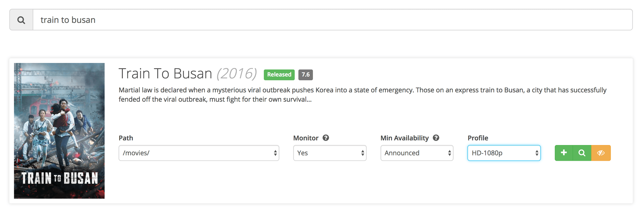
Task: Click the Train To Busan title
Action: (x=165, y=74)
